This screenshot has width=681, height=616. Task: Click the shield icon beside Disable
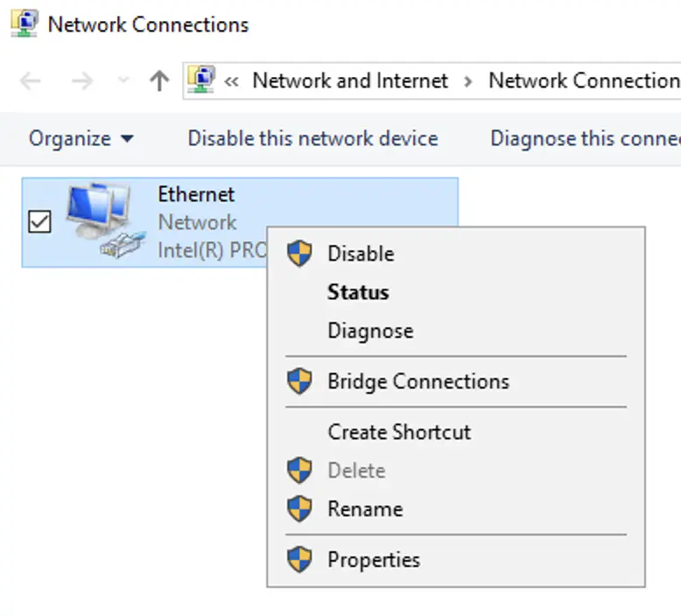pyautogui.click(x=300, y=254)
